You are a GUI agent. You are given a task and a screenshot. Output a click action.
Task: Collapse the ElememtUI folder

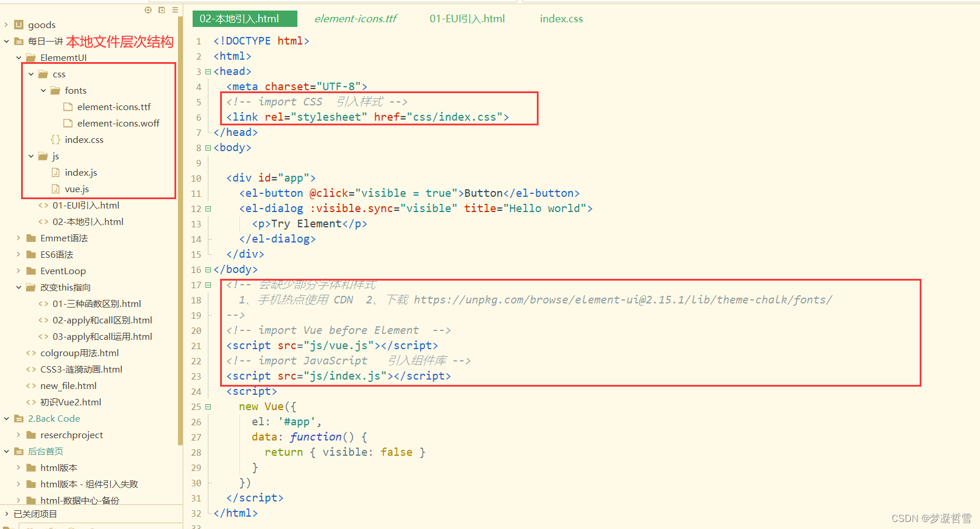pyautogui.click(x=19, y=57)
